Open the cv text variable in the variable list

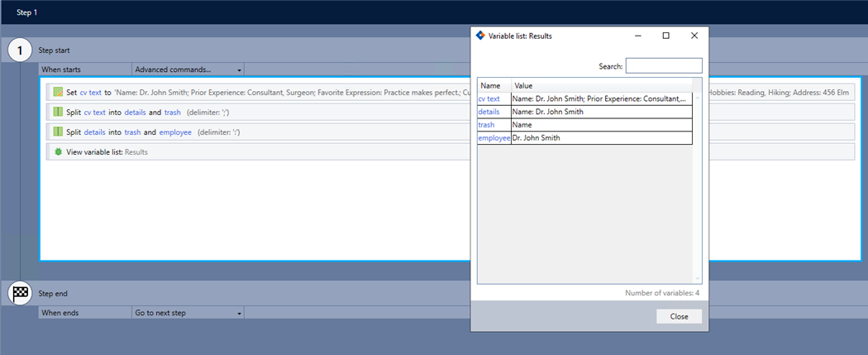489,99
